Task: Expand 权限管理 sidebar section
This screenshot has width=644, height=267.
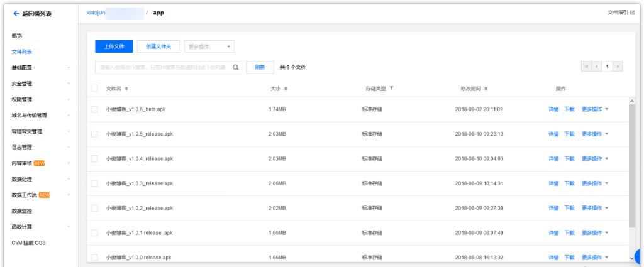Action: coord(69,100)
